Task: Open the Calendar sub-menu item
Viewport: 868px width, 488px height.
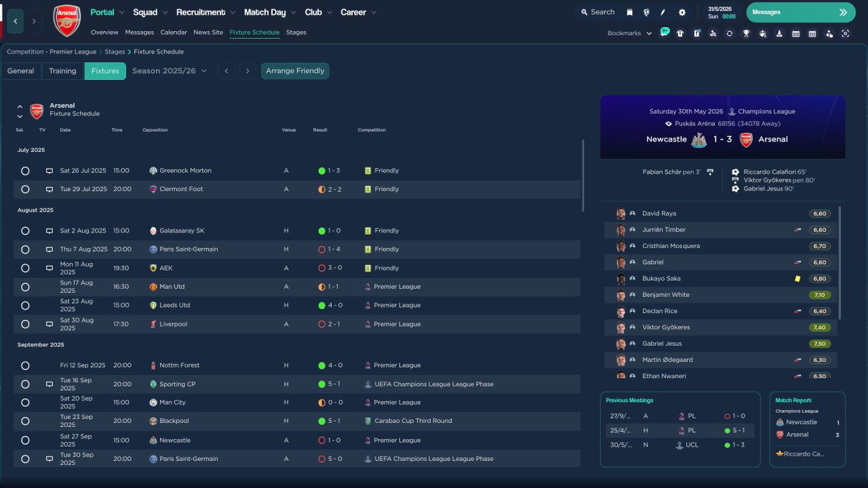Action: point(174,33)
